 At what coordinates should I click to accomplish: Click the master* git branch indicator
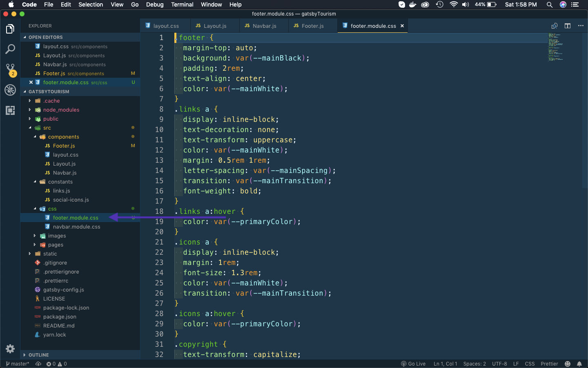tap(18, 364)
